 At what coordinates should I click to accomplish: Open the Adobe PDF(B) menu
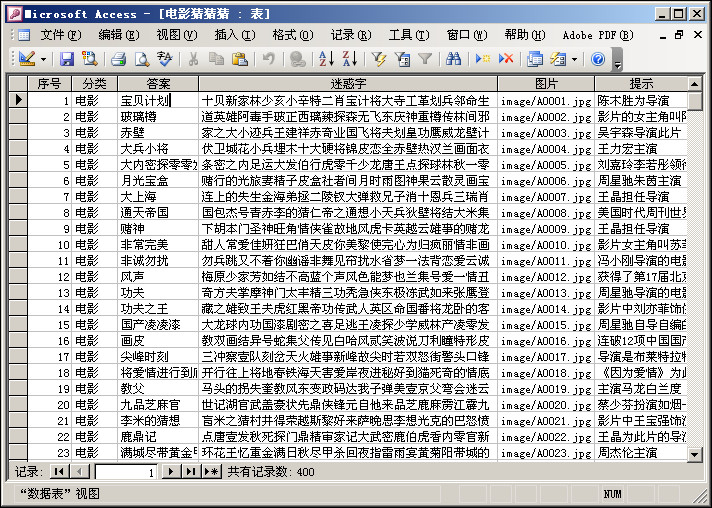[598, 35]
